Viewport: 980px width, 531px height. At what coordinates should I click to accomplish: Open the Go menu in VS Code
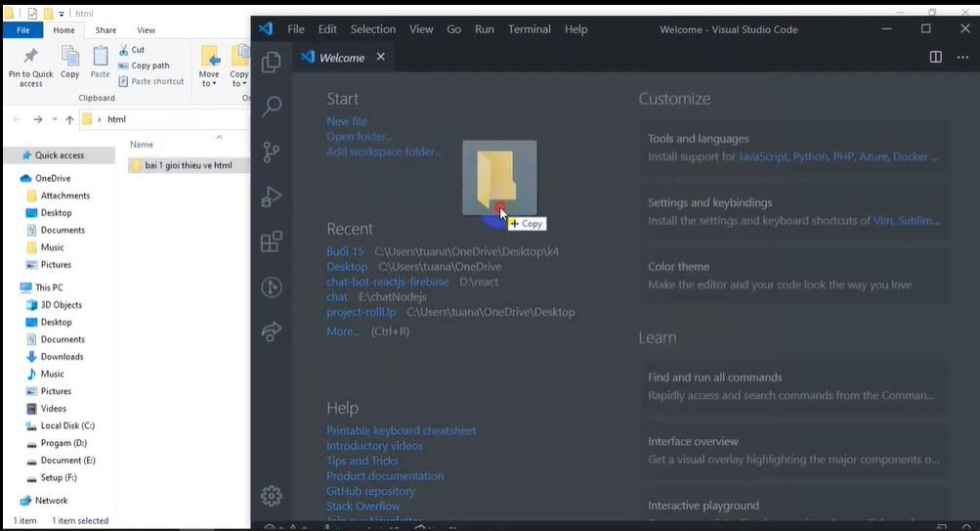(453, 29)
